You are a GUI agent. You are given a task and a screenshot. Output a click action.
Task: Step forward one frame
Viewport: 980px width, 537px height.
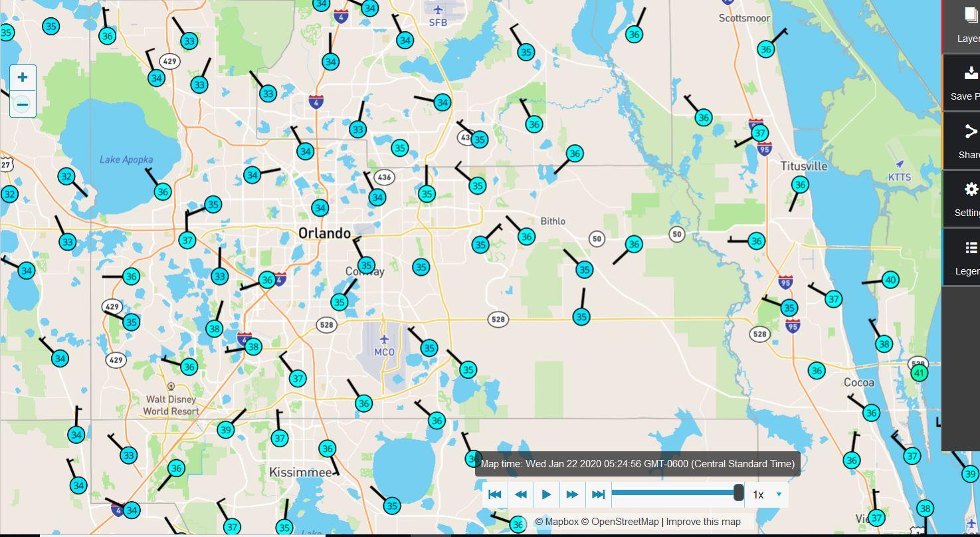572,494
